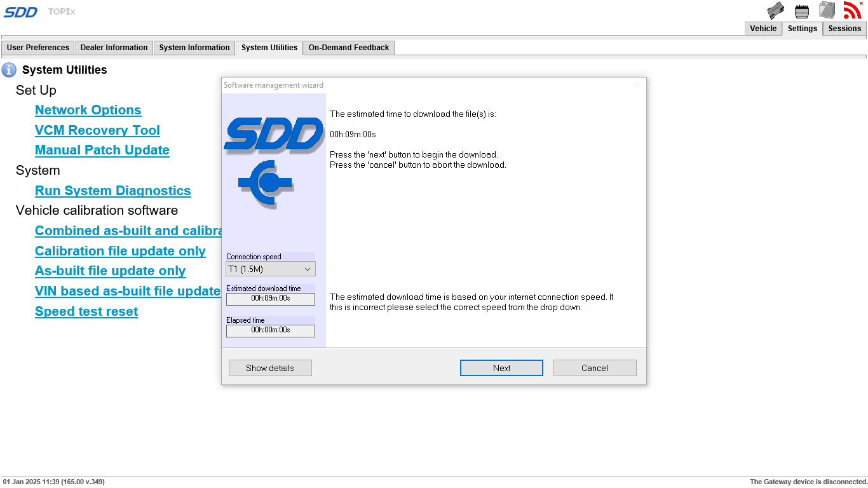Click the 00h:09m:00s estimate text in wizard
The width and height of the screenshot is (868, 488).
point(353,134)
